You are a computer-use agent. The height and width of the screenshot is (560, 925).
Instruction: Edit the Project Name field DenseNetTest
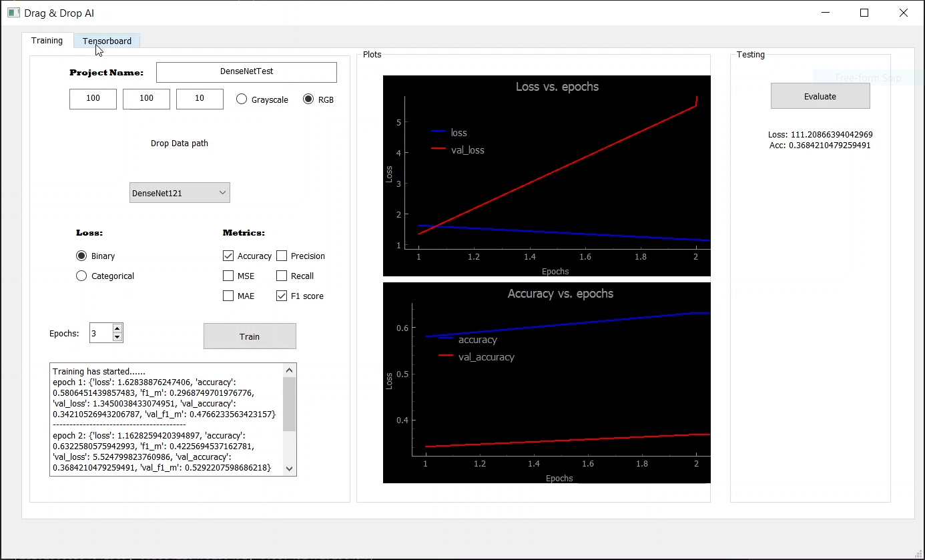pyautogui.click(x=246, y=72)
